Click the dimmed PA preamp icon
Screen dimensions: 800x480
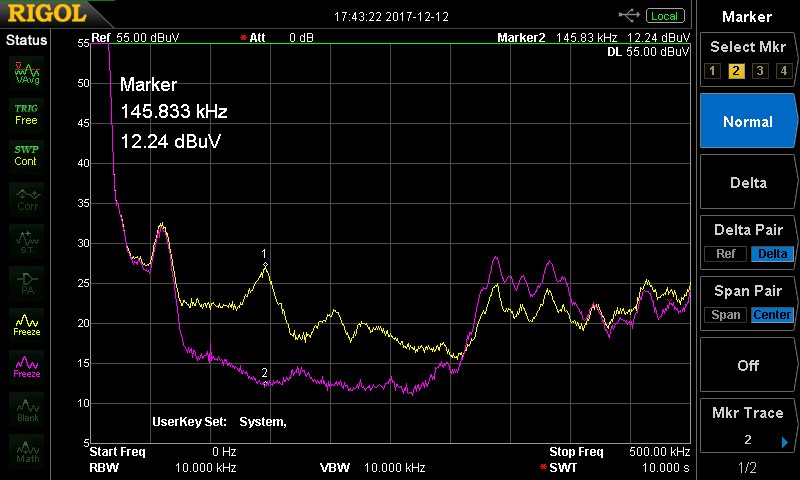coord(27,283)
